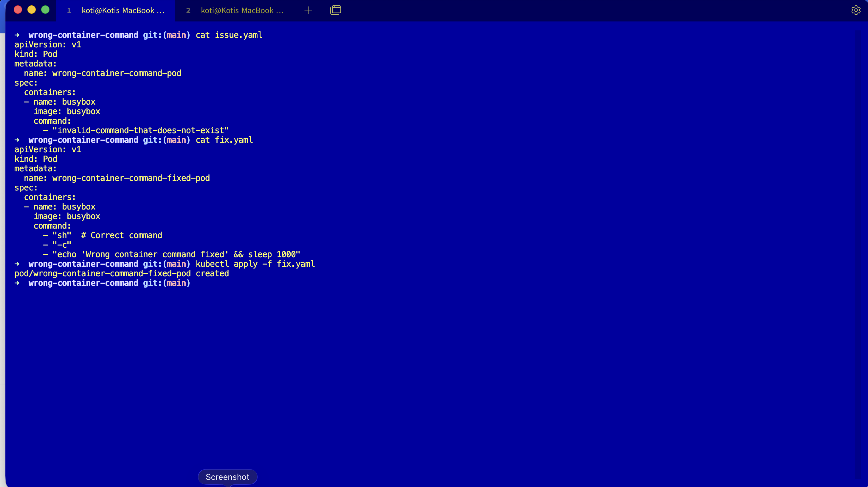
Task: Click the yellow minimize traffic light button
Action: 32,10
